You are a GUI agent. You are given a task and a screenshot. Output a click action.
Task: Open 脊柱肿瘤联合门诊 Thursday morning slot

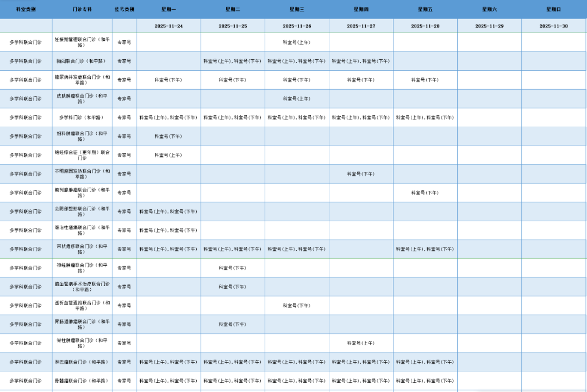(x=361, y=343)
